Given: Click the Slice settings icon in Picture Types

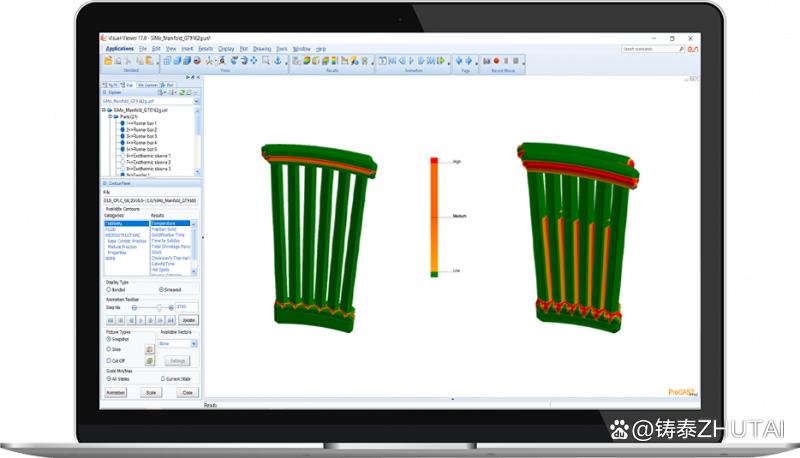Looking at the screenshot, I should 149,350.
